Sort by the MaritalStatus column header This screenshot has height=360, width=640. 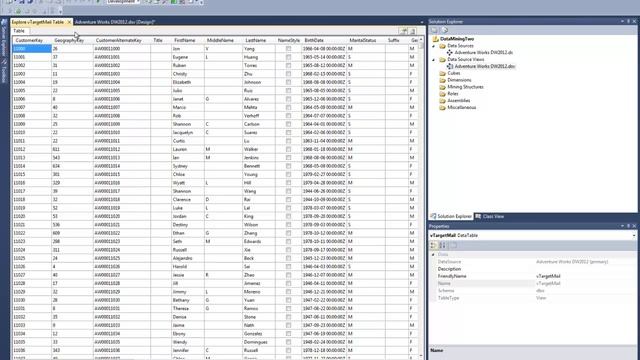click(x=366, y=40)
